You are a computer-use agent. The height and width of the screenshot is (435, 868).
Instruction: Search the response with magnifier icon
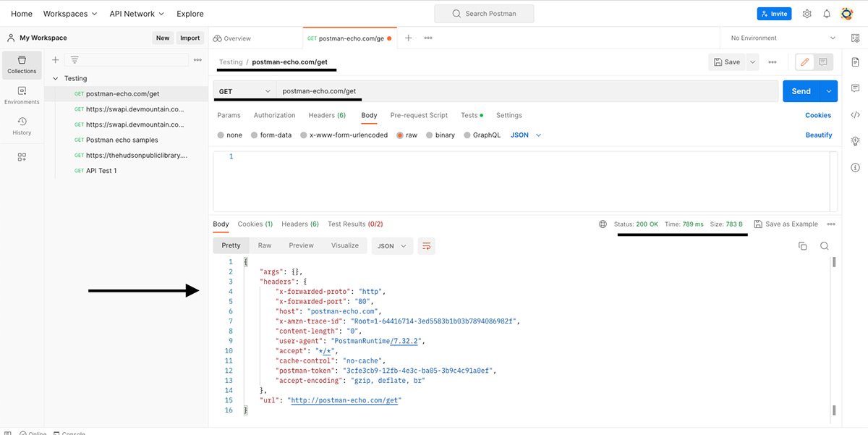coord(825,246)
